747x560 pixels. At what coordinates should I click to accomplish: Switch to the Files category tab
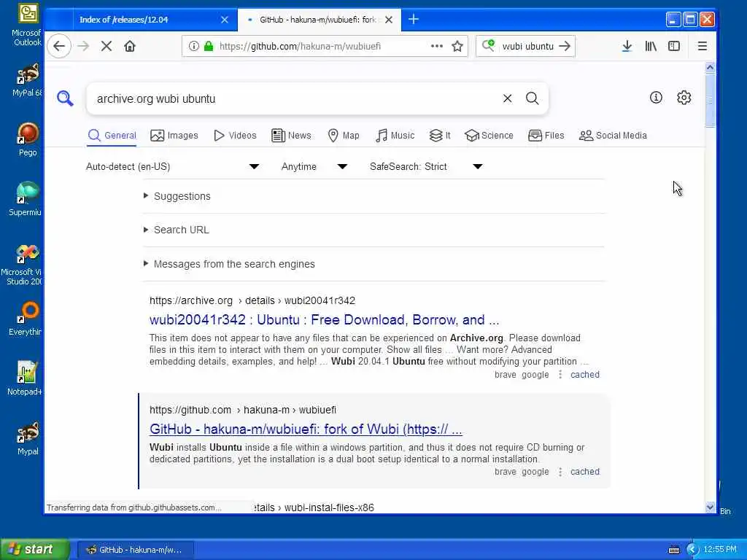(x=546, y=136)
